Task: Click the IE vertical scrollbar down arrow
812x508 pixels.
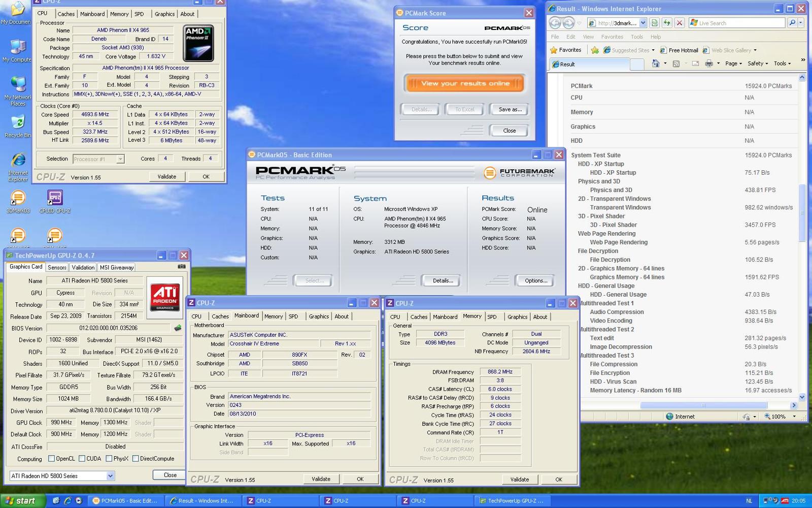Action: tap(802, 397)
